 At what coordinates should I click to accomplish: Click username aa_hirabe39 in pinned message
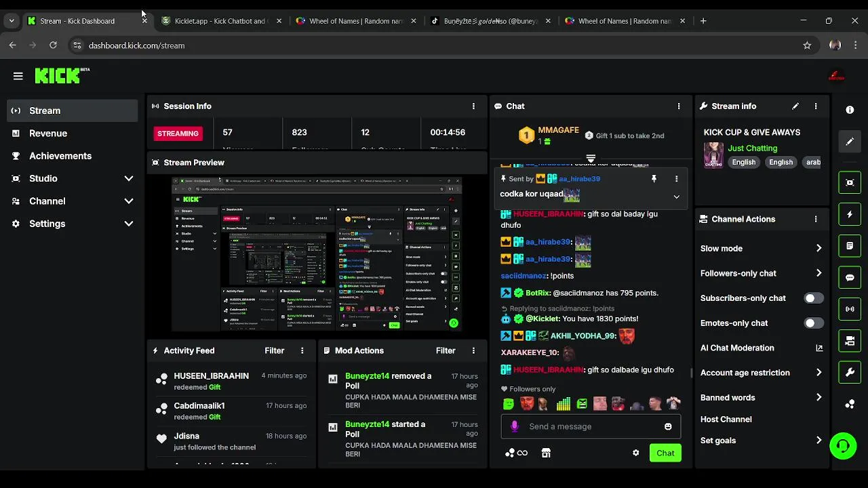tap(579, 179)
